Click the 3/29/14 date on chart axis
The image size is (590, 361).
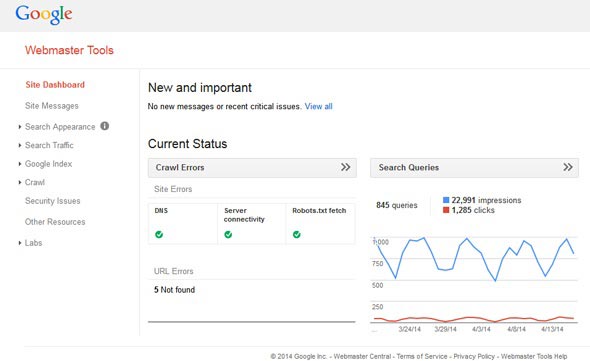pyautogui.click(x=445, y=329)
